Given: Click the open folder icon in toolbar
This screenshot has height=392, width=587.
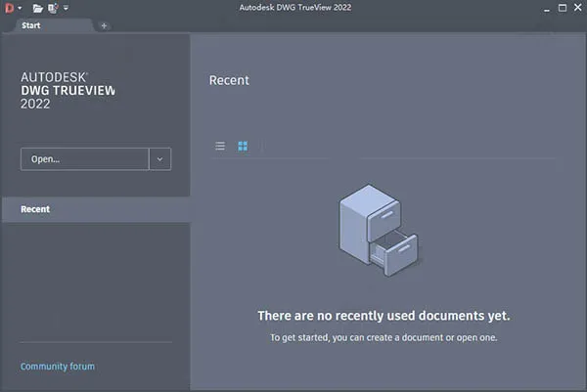Looking at the screenshot, I should (x=37, y=8).
